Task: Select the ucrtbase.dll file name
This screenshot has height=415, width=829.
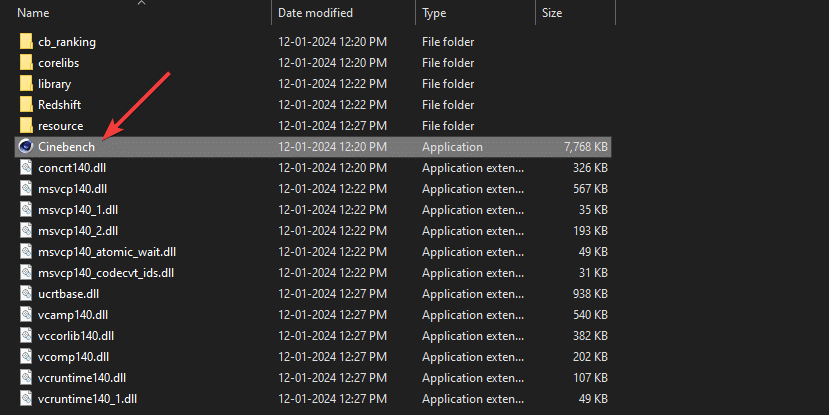Action: (69, 293)
